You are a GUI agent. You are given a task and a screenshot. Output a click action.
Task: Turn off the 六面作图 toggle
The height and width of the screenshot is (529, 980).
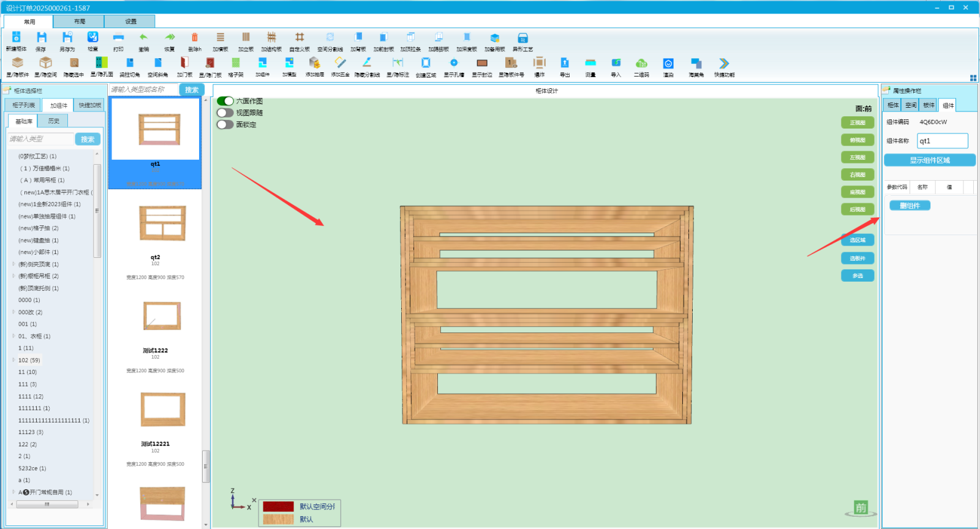(x=225, y=101)
